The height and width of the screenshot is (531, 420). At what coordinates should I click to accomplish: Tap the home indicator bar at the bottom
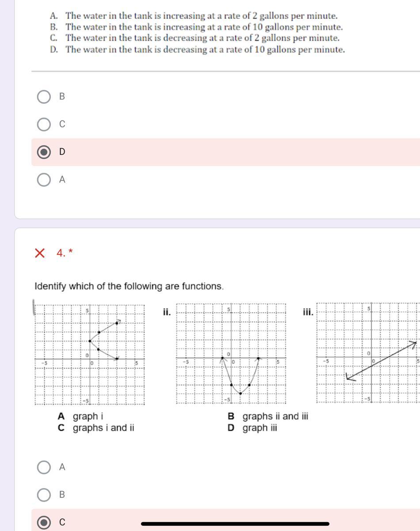tap(235, 524)
